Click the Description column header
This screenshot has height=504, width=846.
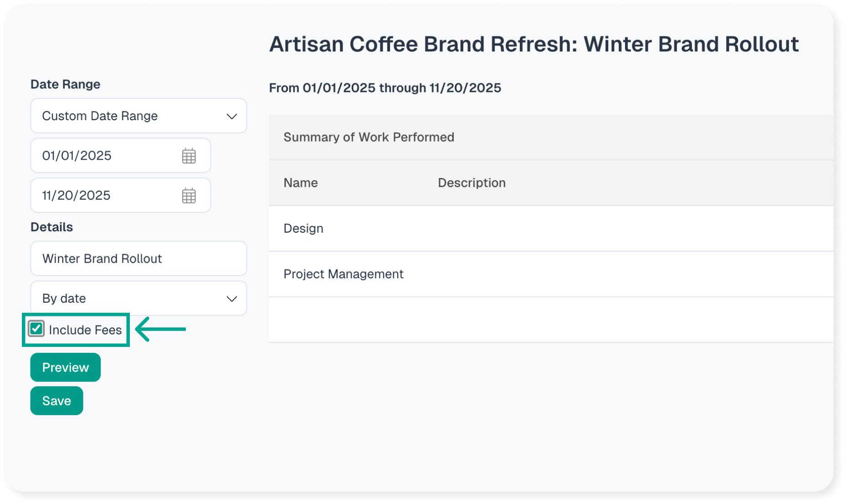click(472, 183)
